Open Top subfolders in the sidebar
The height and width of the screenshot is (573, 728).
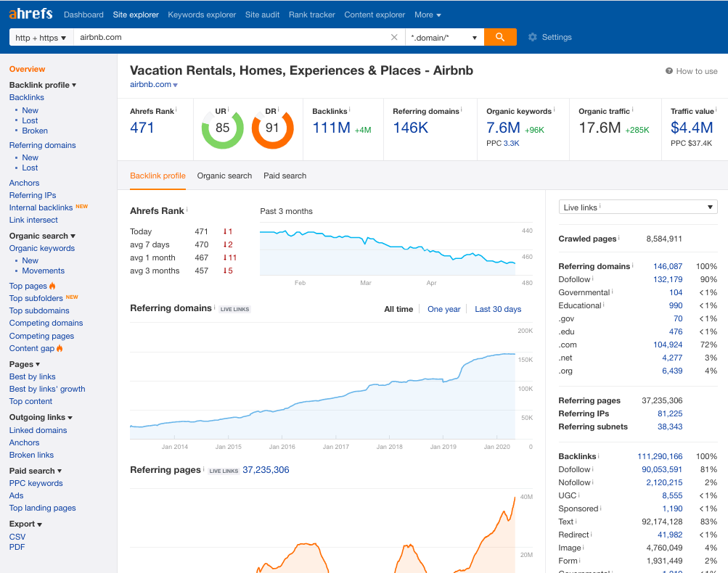(36, 298)
